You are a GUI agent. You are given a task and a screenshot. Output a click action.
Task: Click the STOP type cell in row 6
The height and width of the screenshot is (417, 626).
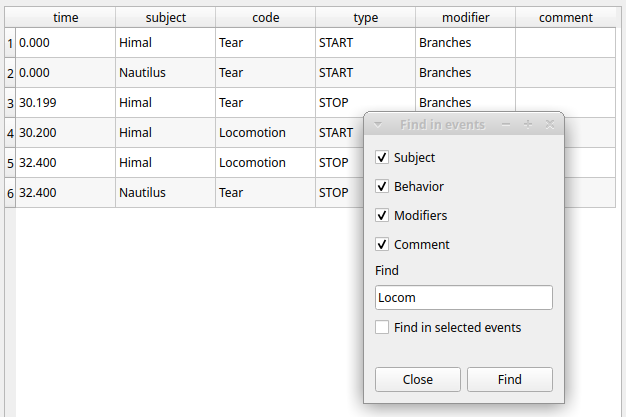point(339,193)
